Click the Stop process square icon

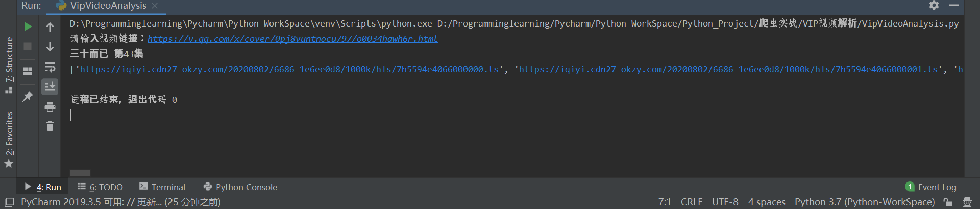coord(28,46)
